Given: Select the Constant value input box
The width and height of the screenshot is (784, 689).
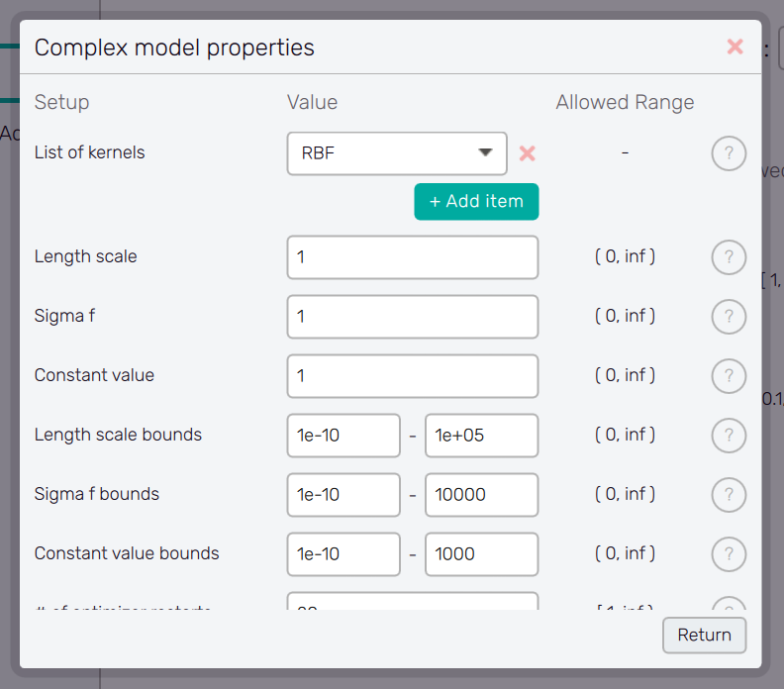Looking at the screenshot, I should 413,376.
